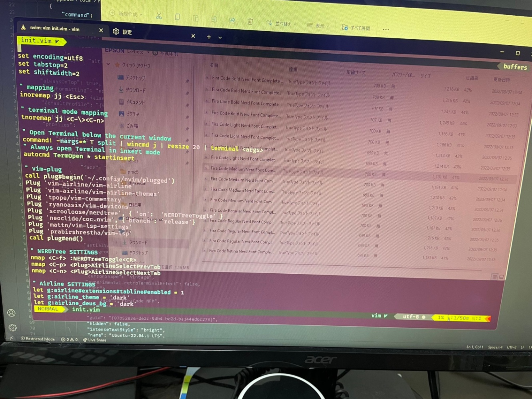Close the nvim terminal tab

pyautogui.click(x=101, y=30)
